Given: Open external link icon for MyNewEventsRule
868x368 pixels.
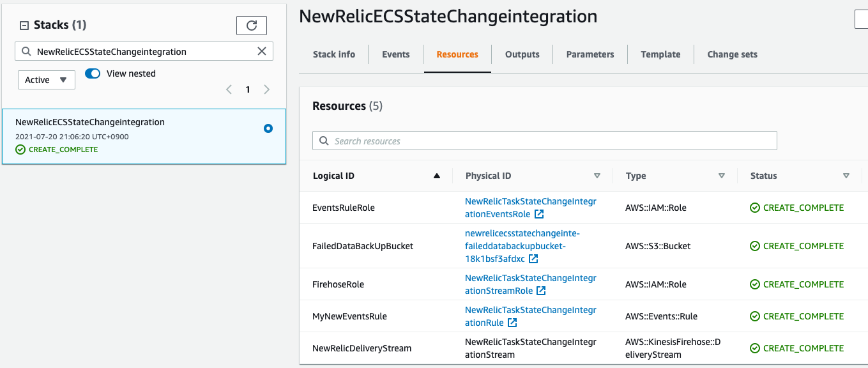Looking at the screenshot, I should pyautogui.click(x=512, y=323).
